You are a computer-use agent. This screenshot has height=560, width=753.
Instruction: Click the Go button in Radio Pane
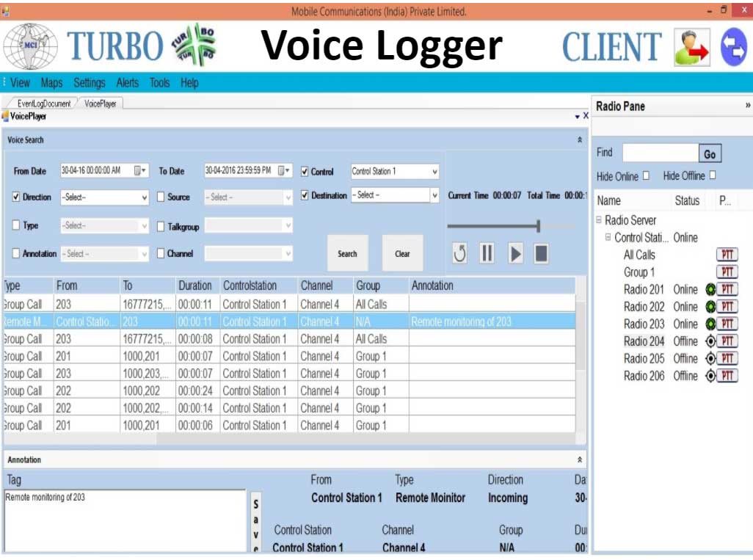pyautogui.click(x=710, y=153)
